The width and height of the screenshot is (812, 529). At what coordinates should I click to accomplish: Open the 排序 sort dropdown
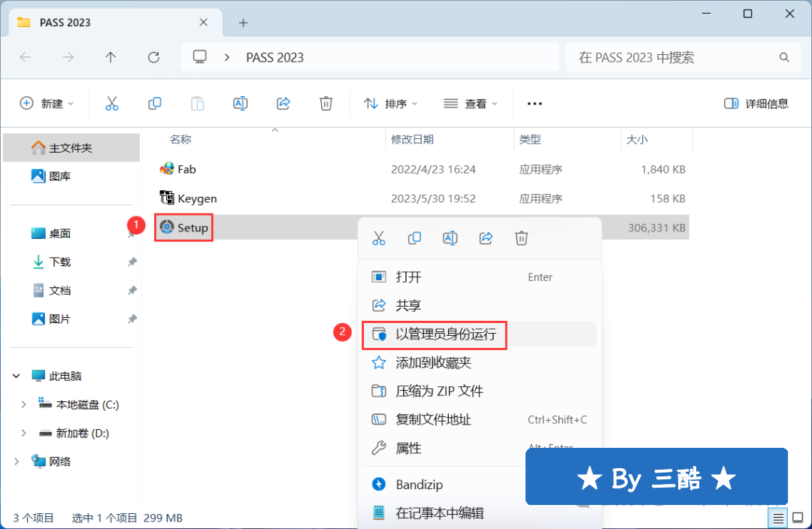pos(391,104)
